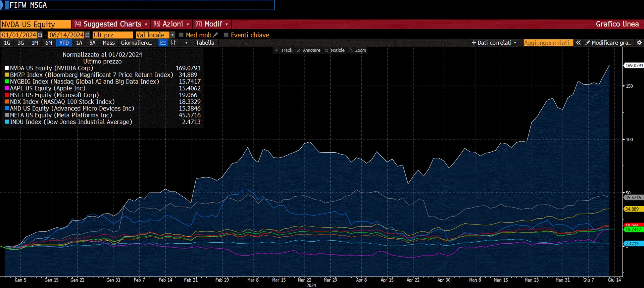Image resolution: width=644 pixels, height=288 pixels.
Task: Select 'MSFT US Equity (Microsoft Corp)' legend label
Action: coord(54,95)
